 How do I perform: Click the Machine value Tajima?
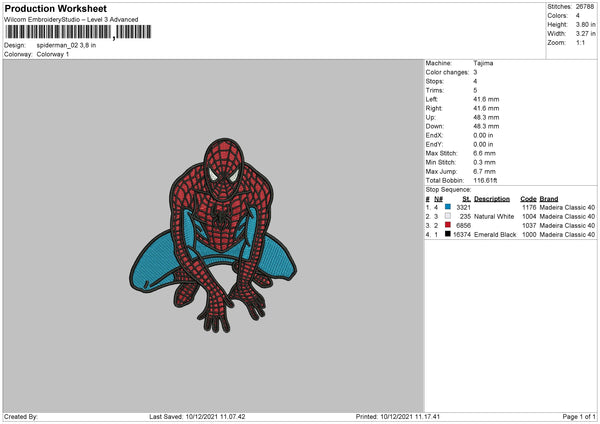coord(483,63)
